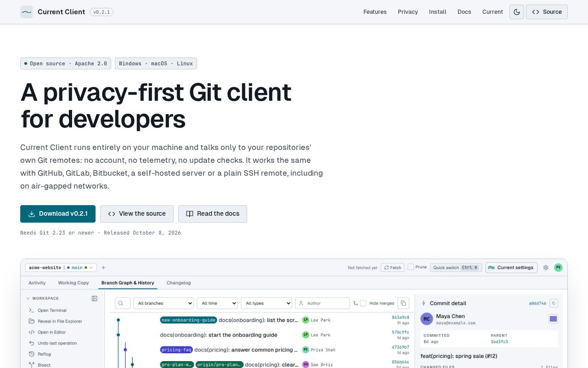588x368 pixels.
Task: Click the parent commit hash 1bd3fc3
Action: click(499, 342)
